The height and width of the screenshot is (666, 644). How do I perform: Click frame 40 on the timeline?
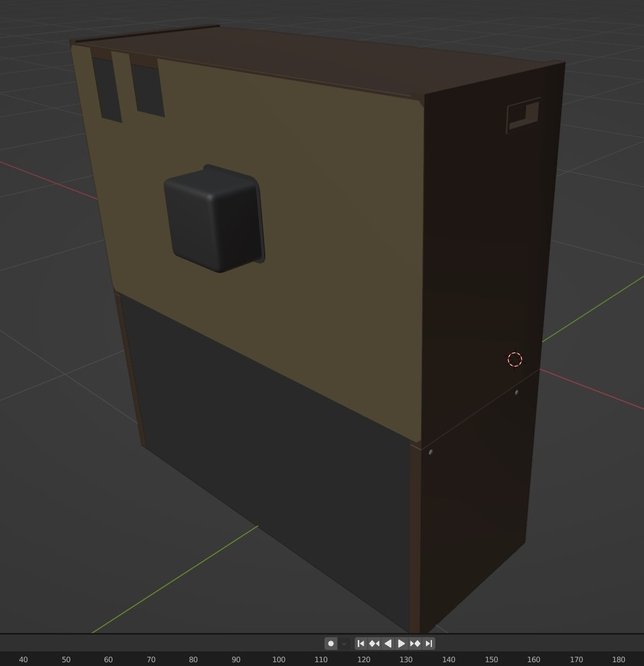tap(23, 659)
